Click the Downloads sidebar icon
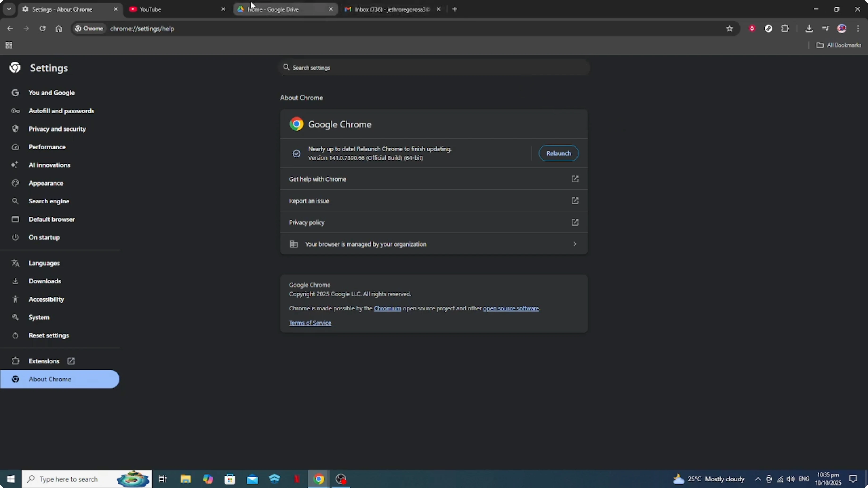868x488 pixels. (x=15, y=281)
